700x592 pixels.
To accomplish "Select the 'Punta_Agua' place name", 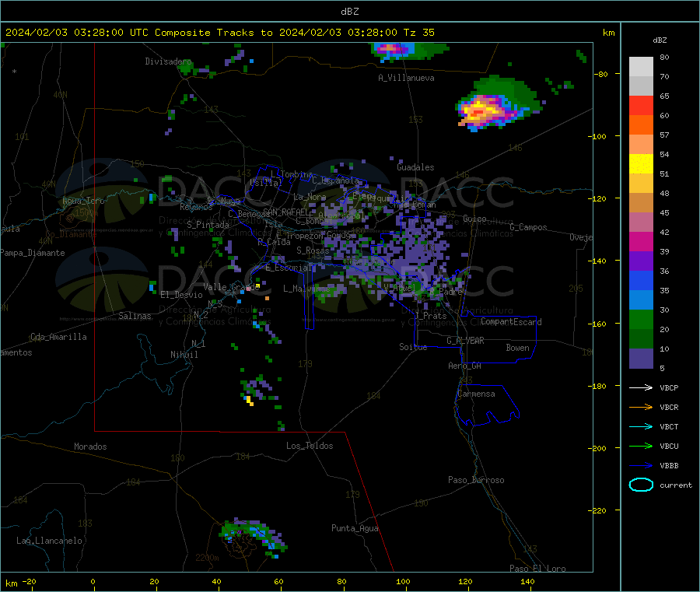I will click(x=355, y=528).
